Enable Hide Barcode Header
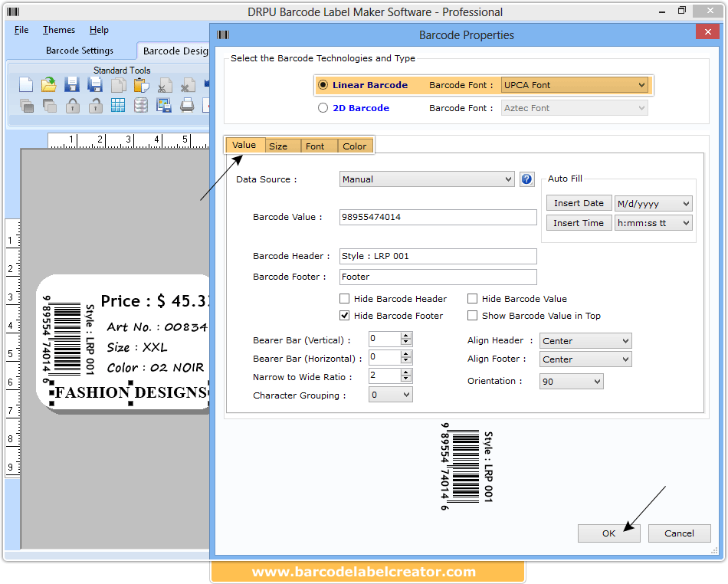 345,298
